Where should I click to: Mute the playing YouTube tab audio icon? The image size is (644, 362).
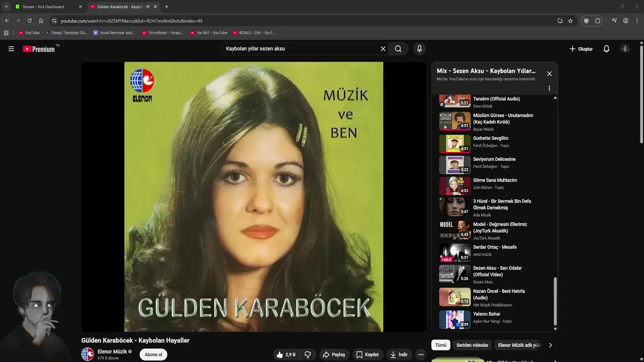point(148,7)
